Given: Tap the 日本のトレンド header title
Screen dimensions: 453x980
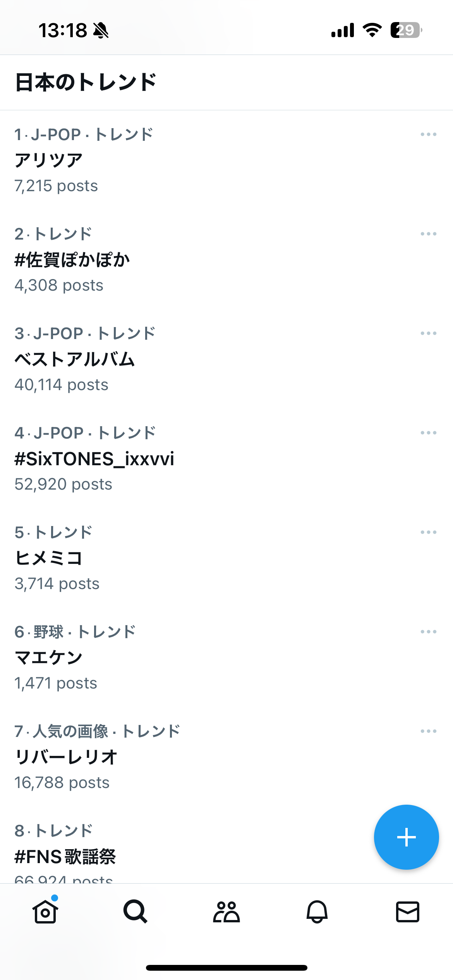Looking at the screenshot, I should (86, 82).
